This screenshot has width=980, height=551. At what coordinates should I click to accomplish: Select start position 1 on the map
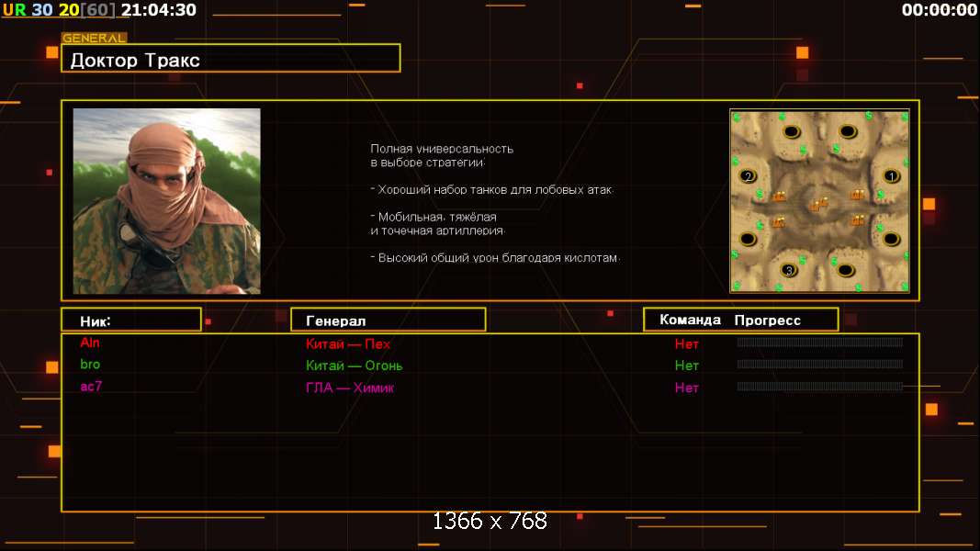(x=891, y=177)
